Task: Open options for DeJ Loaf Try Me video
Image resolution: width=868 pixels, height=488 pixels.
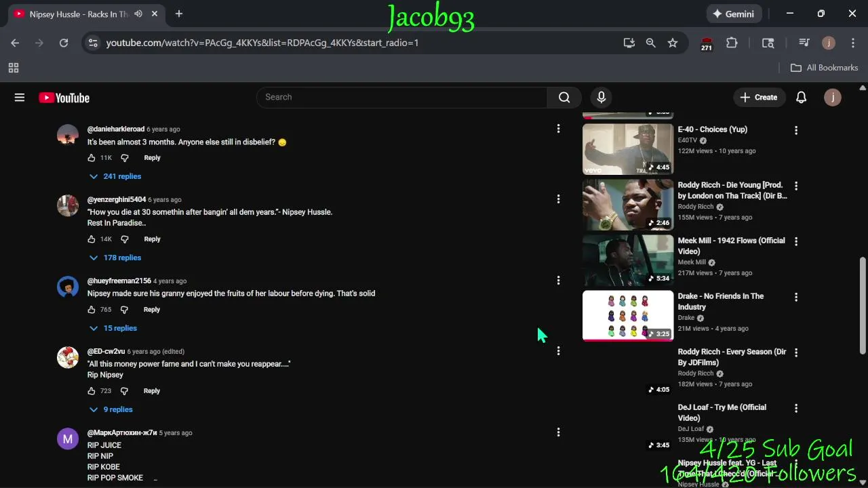Action: click(796, 408)
